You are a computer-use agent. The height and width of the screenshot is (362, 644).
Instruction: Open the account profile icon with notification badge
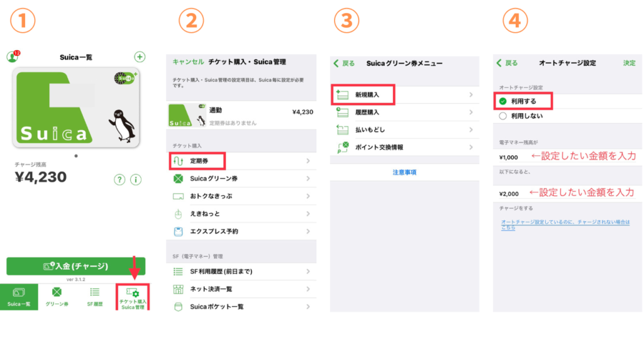pos(13,56)
